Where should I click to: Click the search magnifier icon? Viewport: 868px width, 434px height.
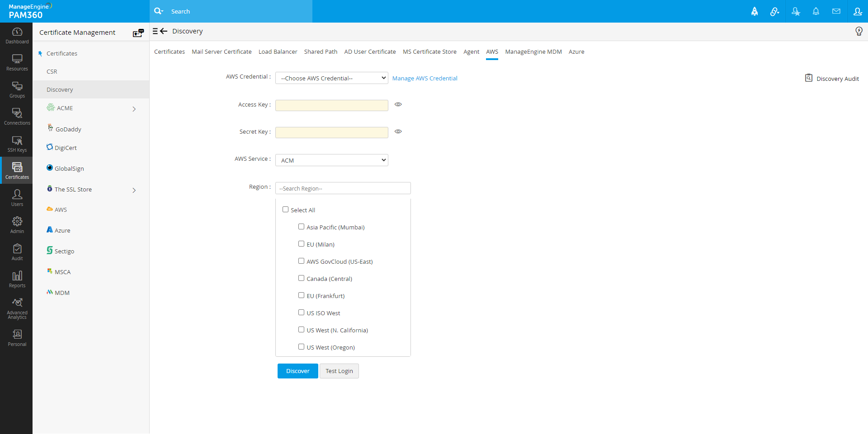[158, 11]
